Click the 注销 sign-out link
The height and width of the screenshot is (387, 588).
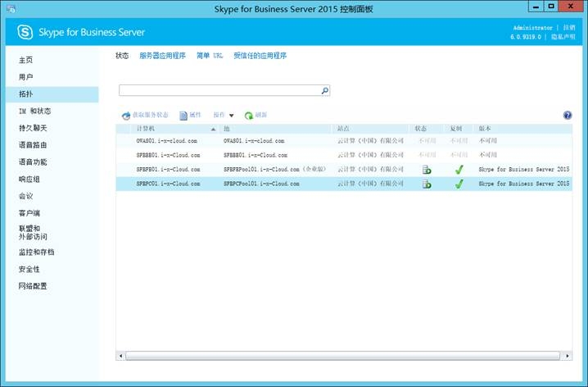(x=569, y=28)
